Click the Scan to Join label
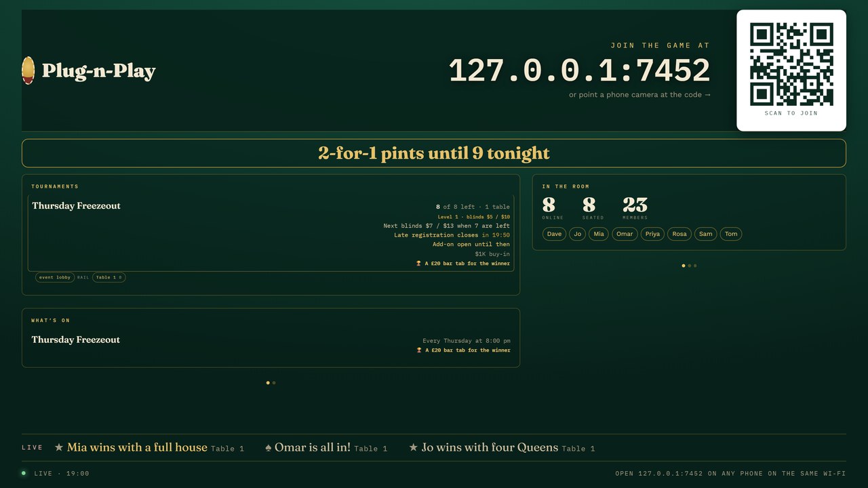This screenshot has width=868, height=488. tap(791, 113)
